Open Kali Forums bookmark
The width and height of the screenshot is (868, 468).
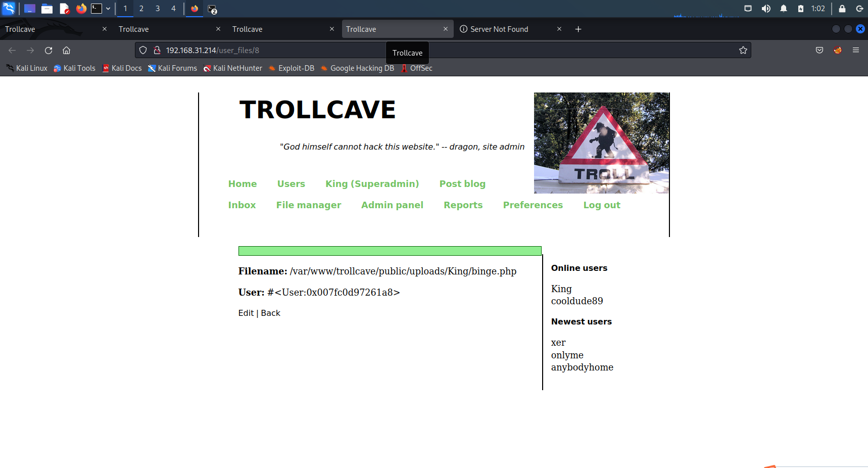pos(172,68)
